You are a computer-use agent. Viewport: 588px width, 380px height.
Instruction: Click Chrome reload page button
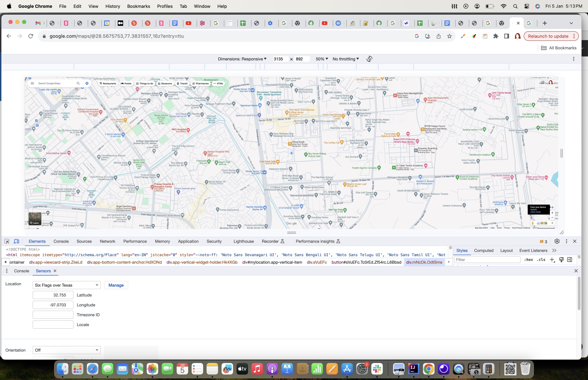click(31, 36)
